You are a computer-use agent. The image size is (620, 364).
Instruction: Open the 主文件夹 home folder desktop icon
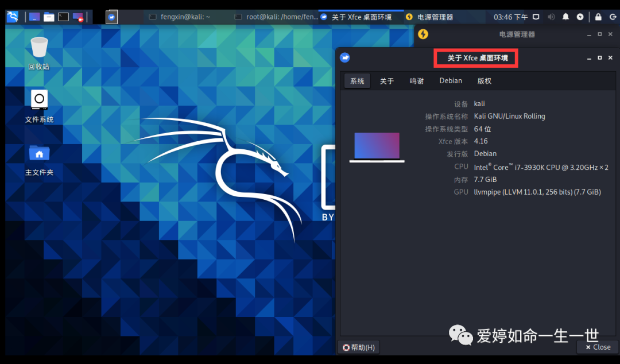(x=39, y=160)
